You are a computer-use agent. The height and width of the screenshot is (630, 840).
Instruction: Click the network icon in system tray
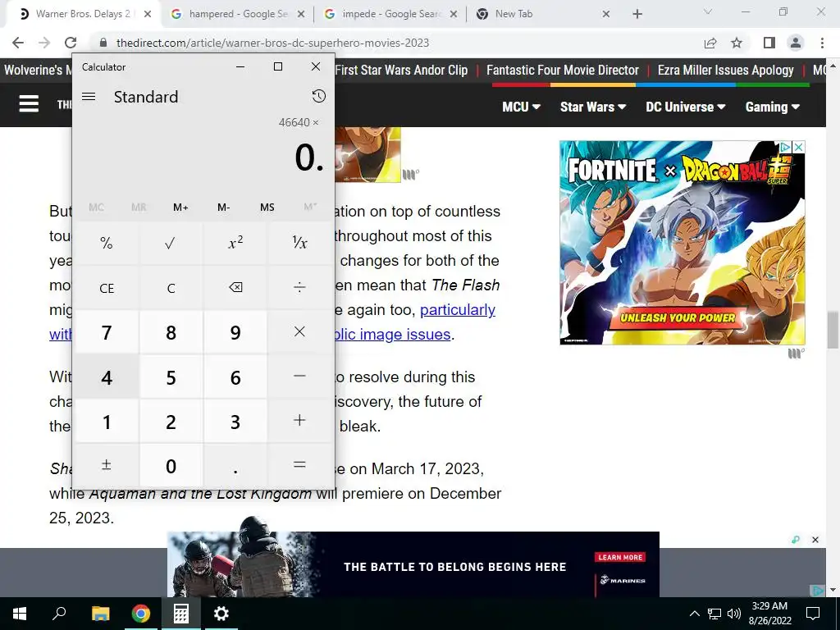click(x=714, y=614)
